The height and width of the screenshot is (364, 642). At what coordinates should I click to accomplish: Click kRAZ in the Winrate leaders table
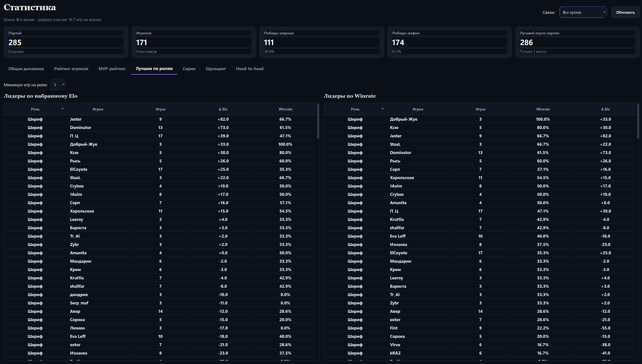coord(395,353)
